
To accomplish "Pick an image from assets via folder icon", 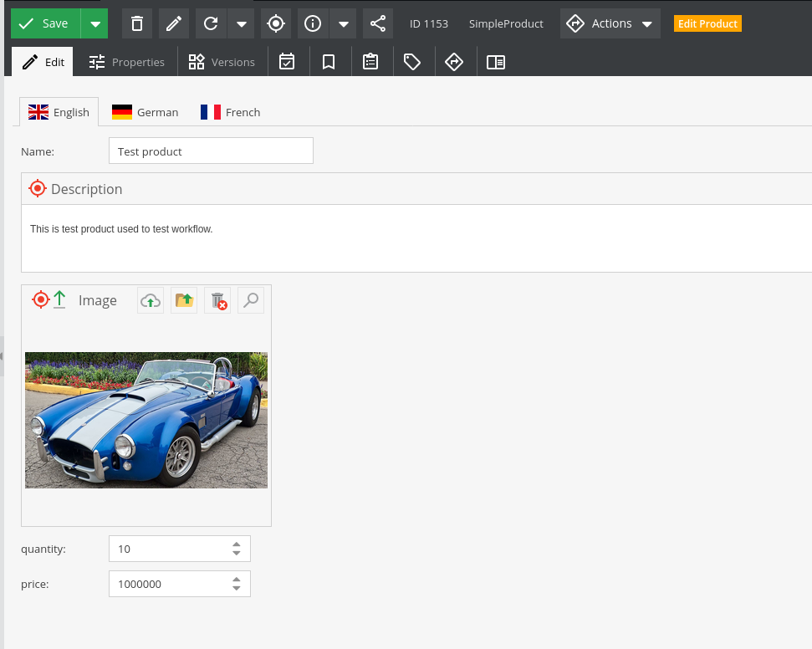I will [x=183, y=299].
